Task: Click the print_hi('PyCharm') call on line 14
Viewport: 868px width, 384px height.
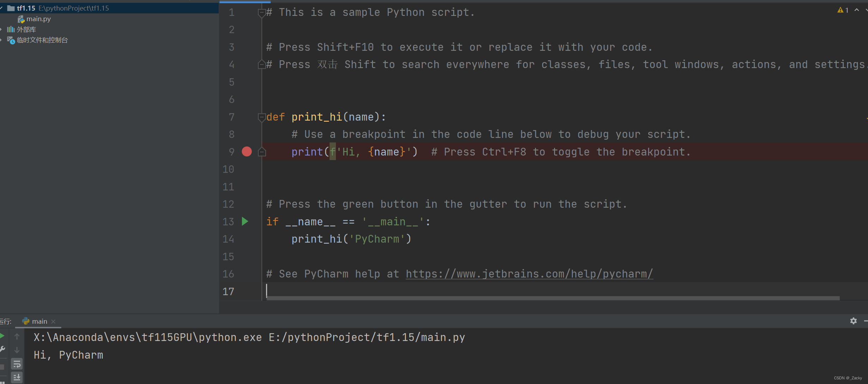Action: 351,239
